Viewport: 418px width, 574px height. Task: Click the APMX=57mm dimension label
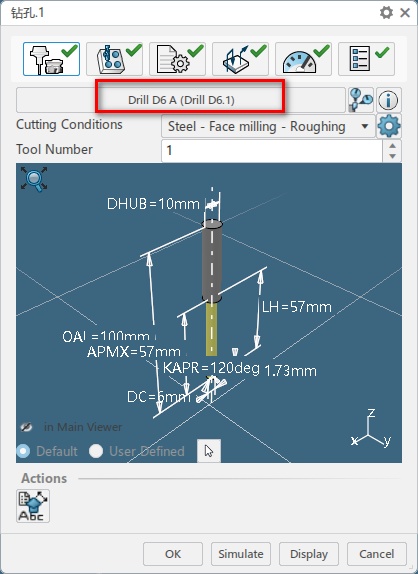(134, 352)
